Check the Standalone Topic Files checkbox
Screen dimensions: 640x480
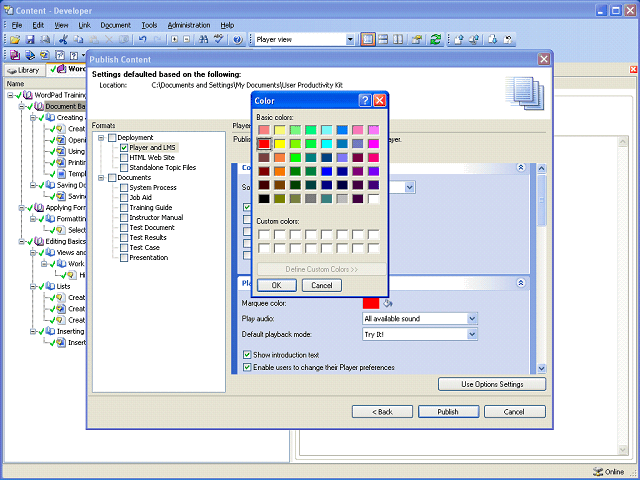tap(124, 168)
